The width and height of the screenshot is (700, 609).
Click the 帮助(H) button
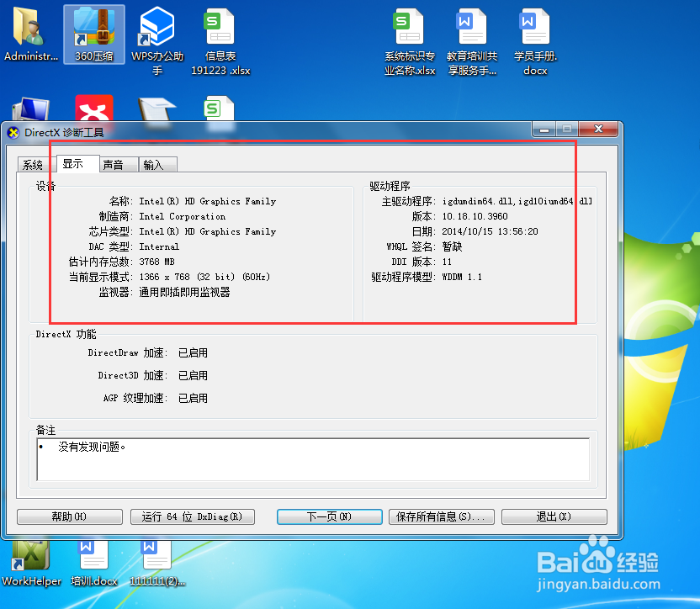tap(69, 516)
